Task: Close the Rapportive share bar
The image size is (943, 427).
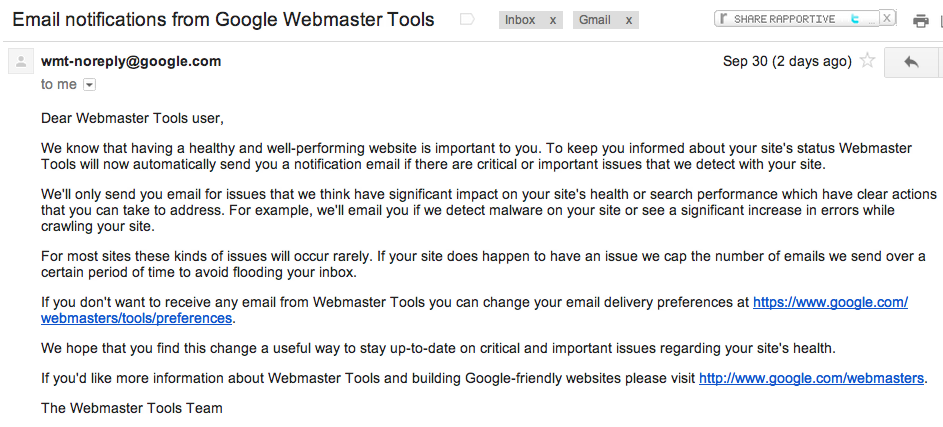Action: click(x=886, y=19)
